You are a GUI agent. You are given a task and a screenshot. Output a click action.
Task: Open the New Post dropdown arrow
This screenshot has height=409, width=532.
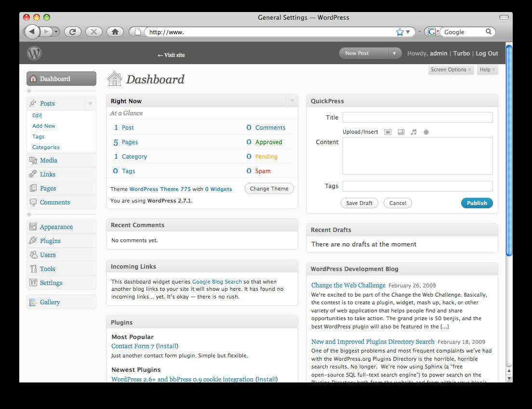394,54
